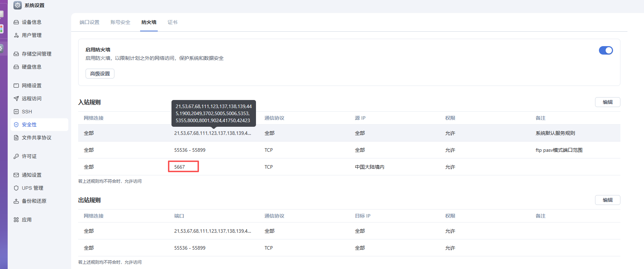Open the SSH settings item
The image size is (644, 269).
click(x=39, y=112)
